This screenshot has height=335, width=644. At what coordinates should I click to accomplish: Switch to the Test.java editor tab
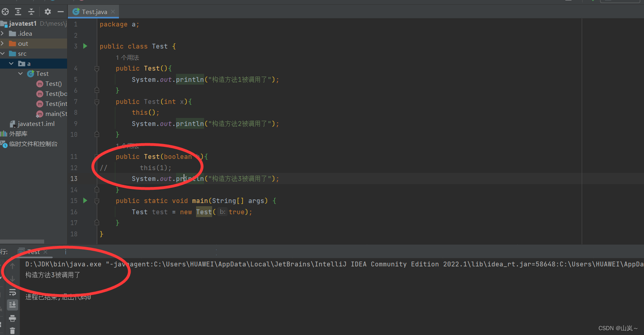click(x=94, y=12)
